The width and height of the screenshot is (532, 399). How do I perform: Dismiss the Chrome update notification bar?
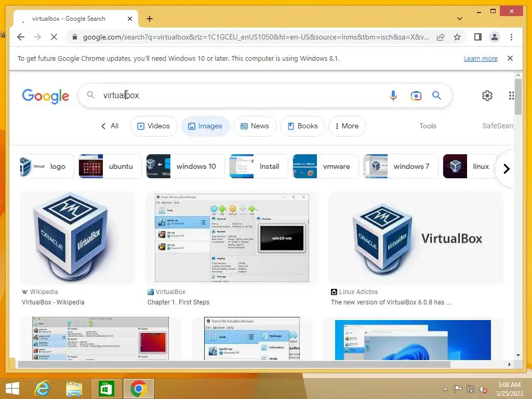pos(510,58)
